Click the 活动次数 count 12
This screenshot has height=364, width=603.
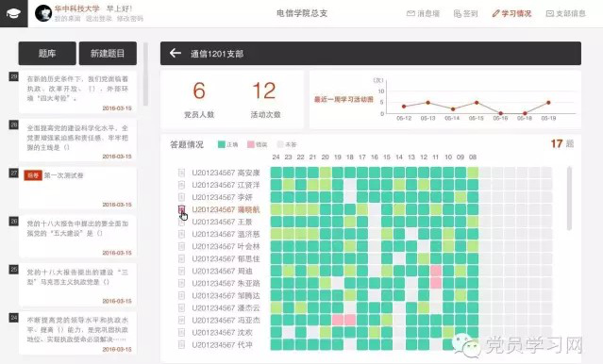click(264, 91)
